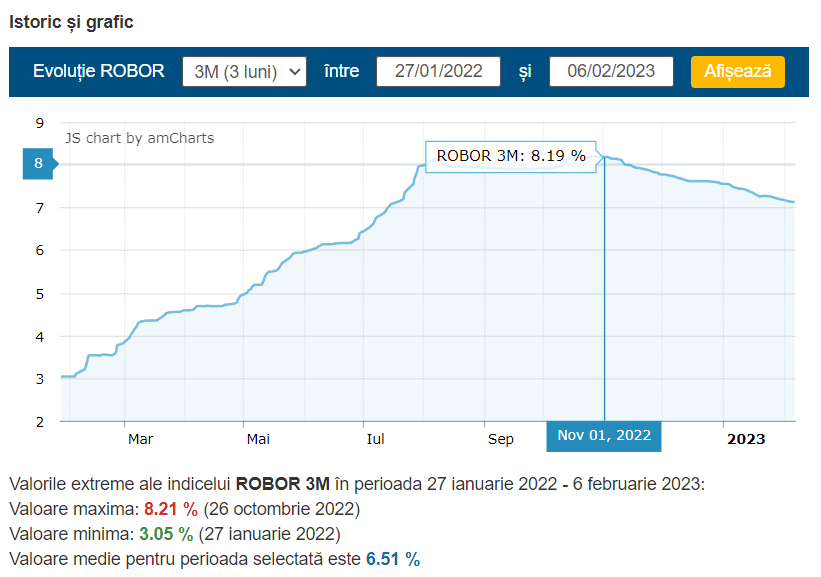Click the end date field 06/02/2023
The height and width of the screenshot is (577, 821).
pyautogui.click(x=610, y=72)
